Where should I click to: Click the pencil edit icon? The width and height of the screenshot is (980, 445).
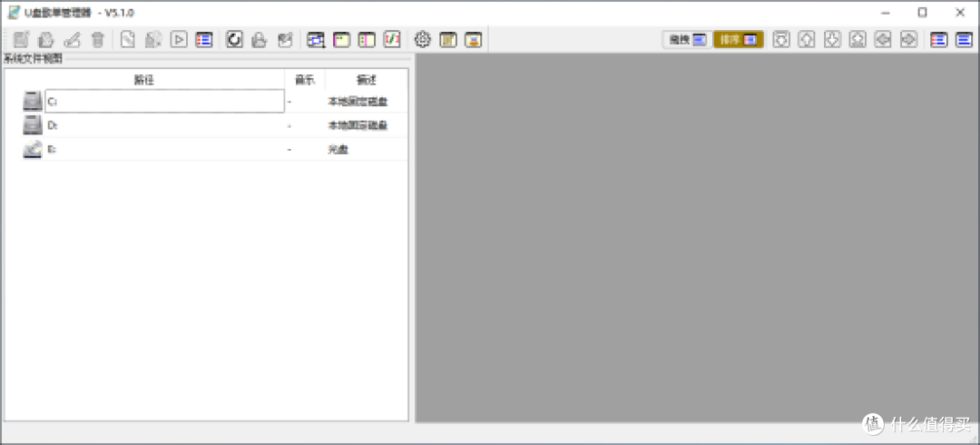coord(72,40)
